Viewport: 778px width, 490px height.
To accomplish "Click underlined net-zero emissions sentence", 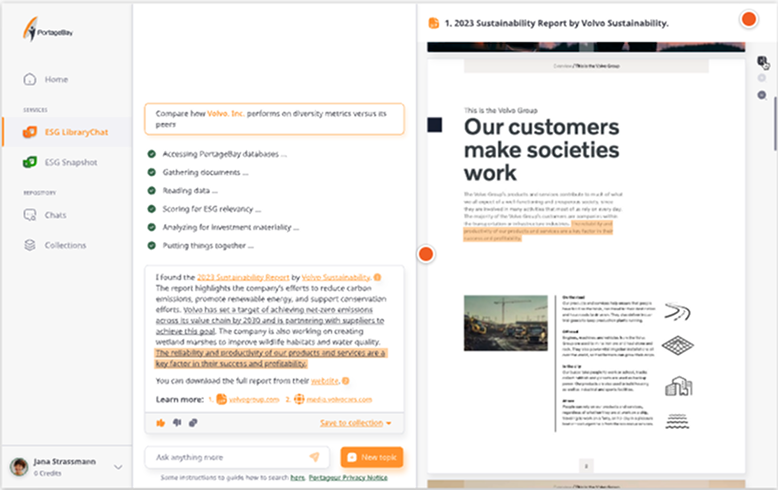I will [270, 320].
